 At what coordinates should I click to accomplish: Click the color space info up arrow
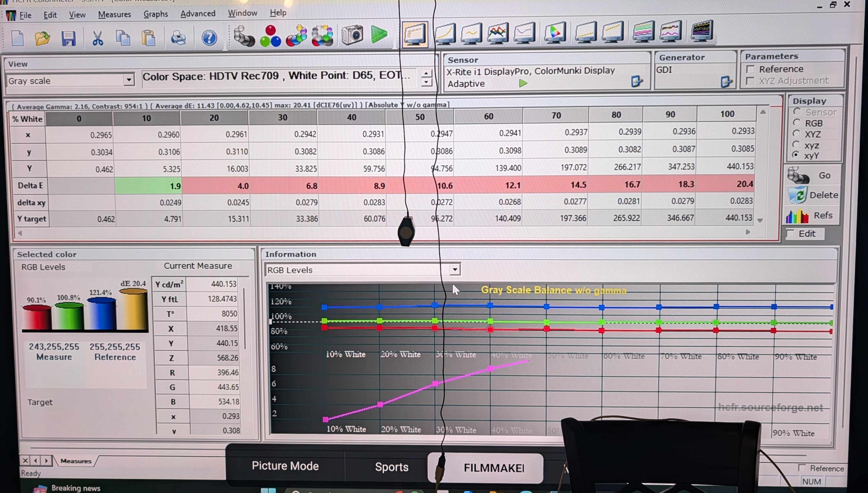tap(426, 73)
